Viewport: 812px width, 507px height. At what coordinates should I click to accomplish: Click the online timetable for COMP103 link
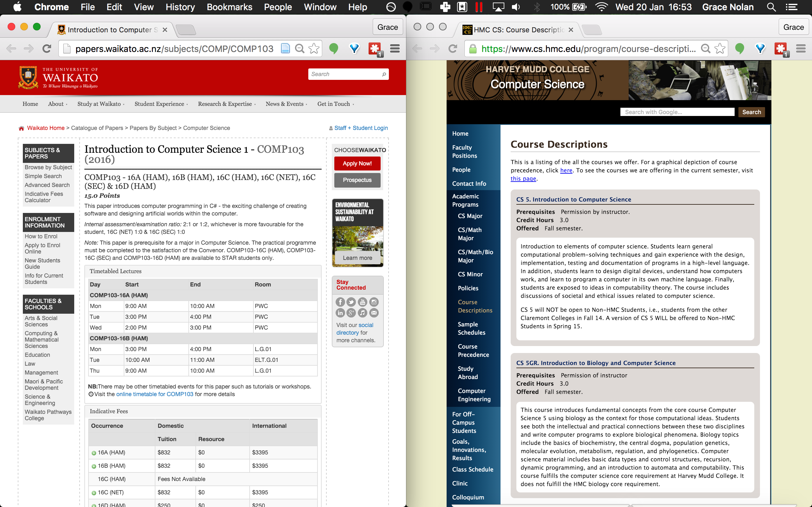[x=155, y=394]
